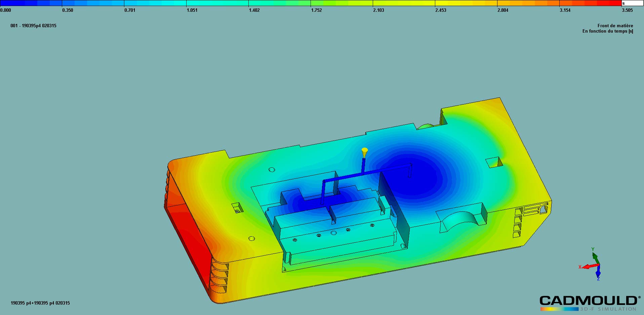Click the 'En fonction du temps [s]' label

pos(608,31)
